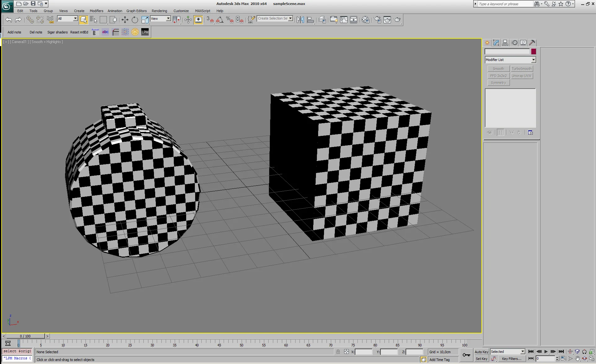The height and width of the screenshot is (364, 596).
Task: Click the LPM macro toolbar icon
Action: (x=145, y=32)
